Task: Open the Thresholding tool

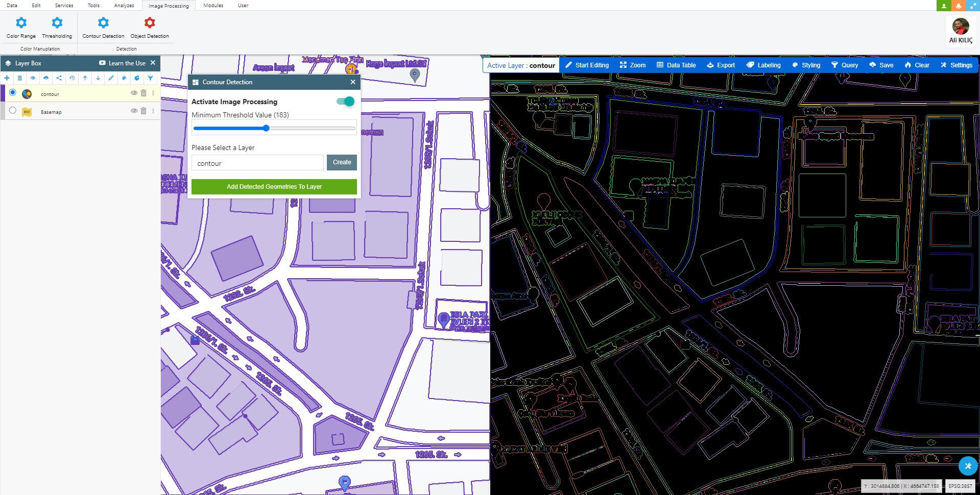Action: tap(57, 28)
